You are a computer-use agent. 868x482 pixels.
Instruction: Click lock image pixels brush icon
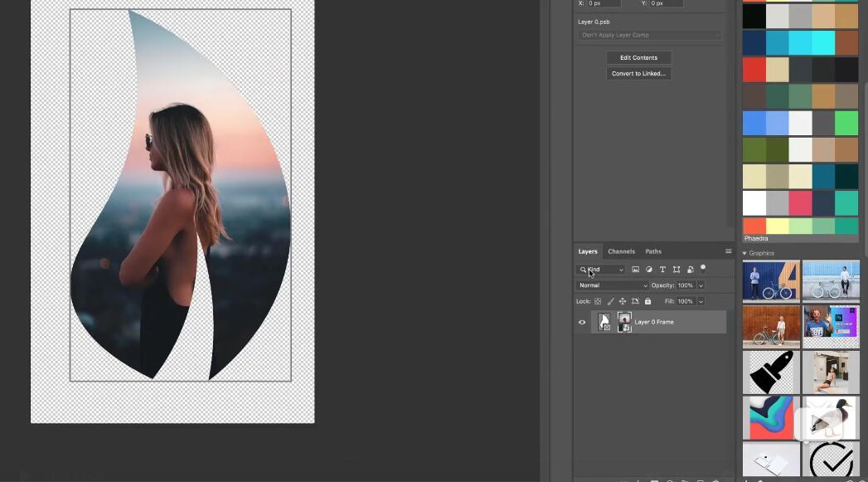pyautogui.click(x=611, y=301)
